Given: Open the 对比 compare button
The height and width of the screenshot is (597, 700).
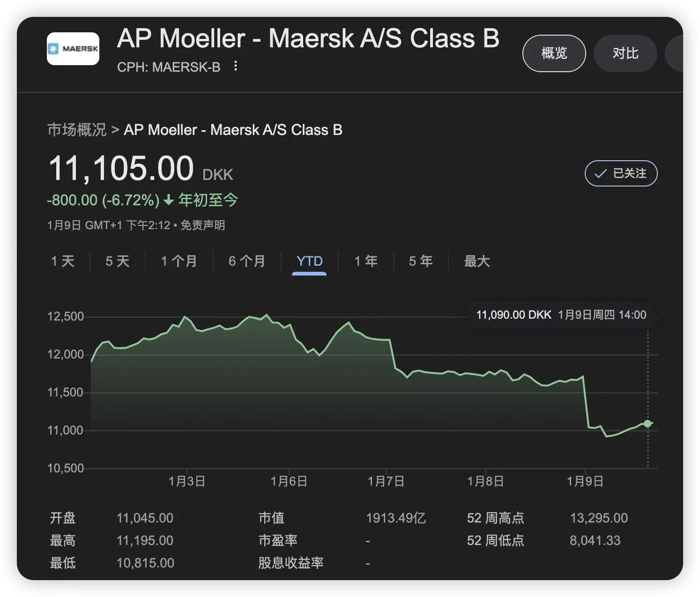Looking at the screenshot, I should [x=625, y=53].
